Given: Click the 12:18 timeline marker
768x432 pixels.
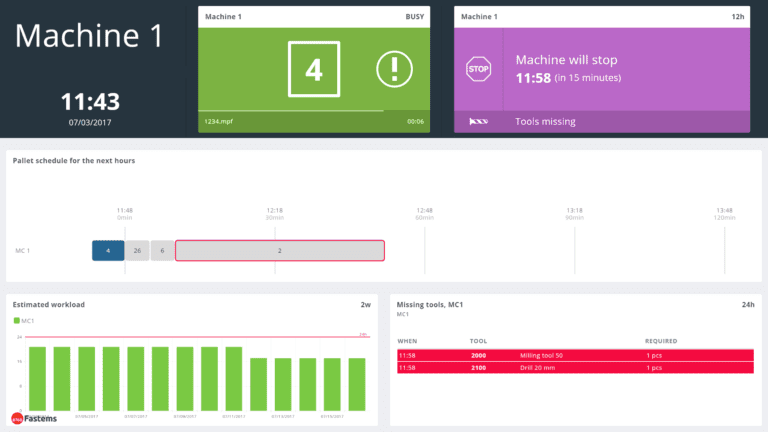Looking at the screenshot, I should click(x=275, y=210).
